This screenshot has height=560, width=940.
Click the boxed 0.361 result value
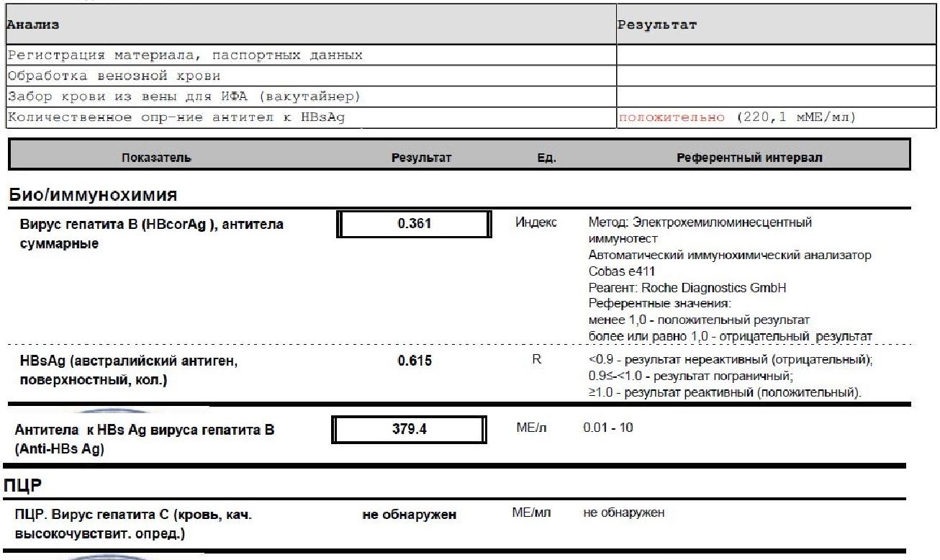(415, 224)
